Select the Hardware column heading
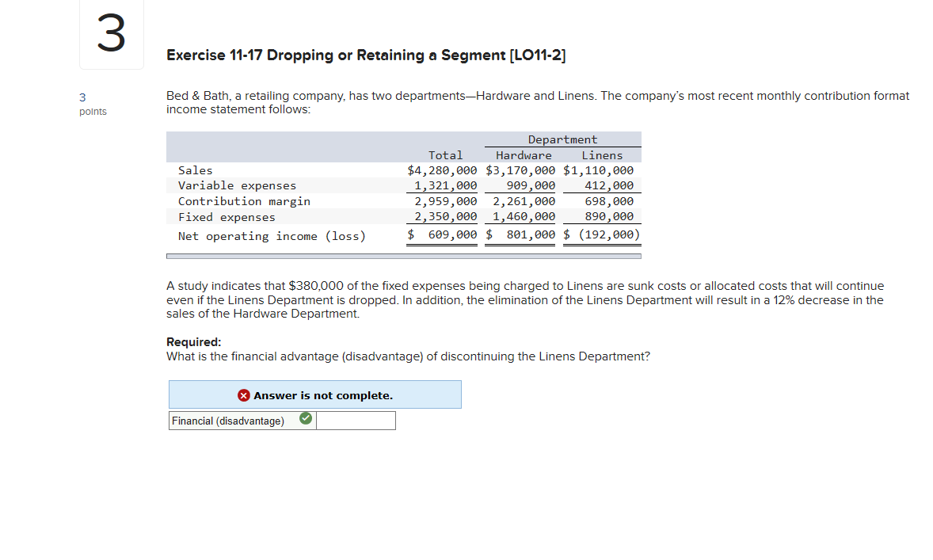Screen dimensions: 933x560 pos(523,155)
